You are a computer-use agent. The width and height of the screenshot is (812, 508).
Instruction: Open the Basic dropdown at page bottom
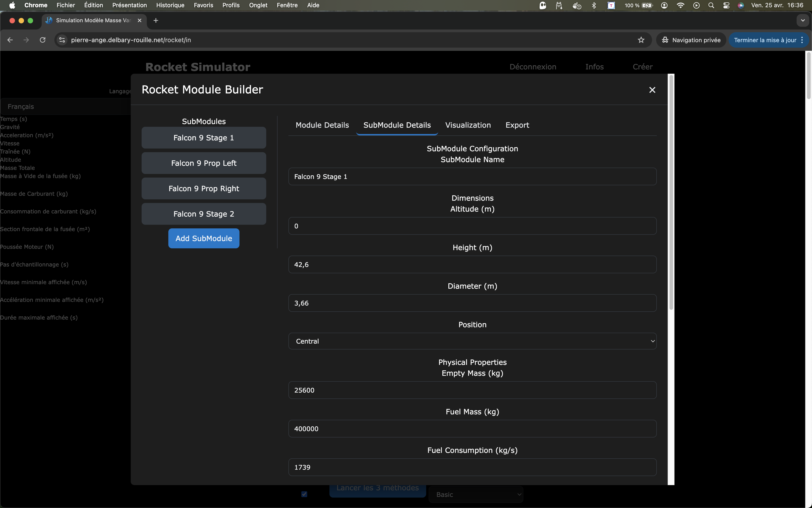coord(476,495)
